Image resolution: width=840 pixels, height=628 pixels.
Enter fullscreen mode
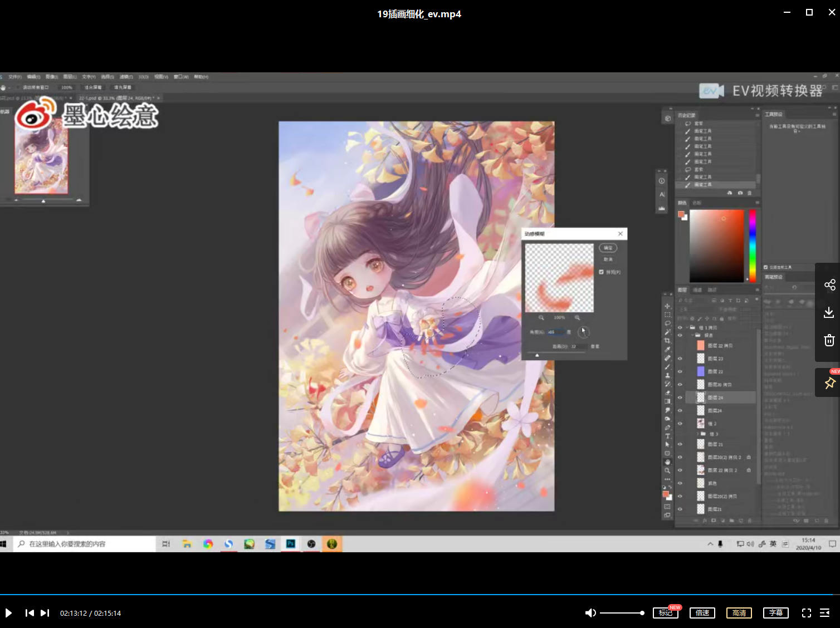point(806,613)
